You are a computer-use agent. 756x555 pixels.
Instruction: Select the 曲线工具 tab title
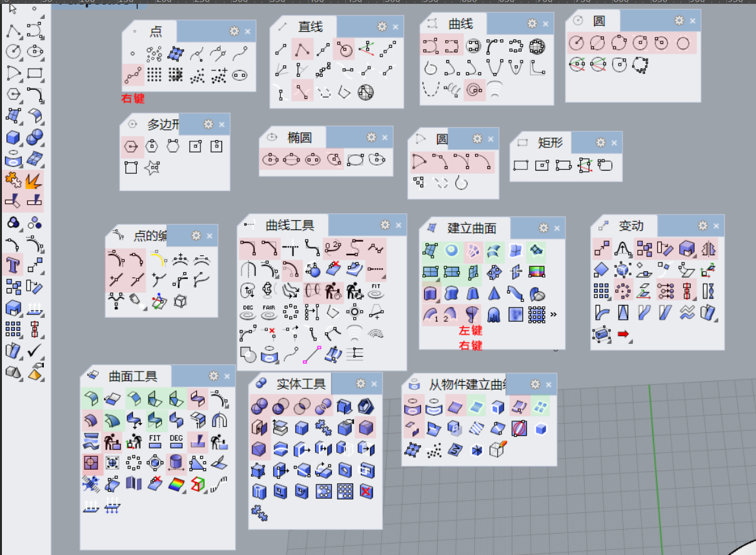[x=290, y=225]
